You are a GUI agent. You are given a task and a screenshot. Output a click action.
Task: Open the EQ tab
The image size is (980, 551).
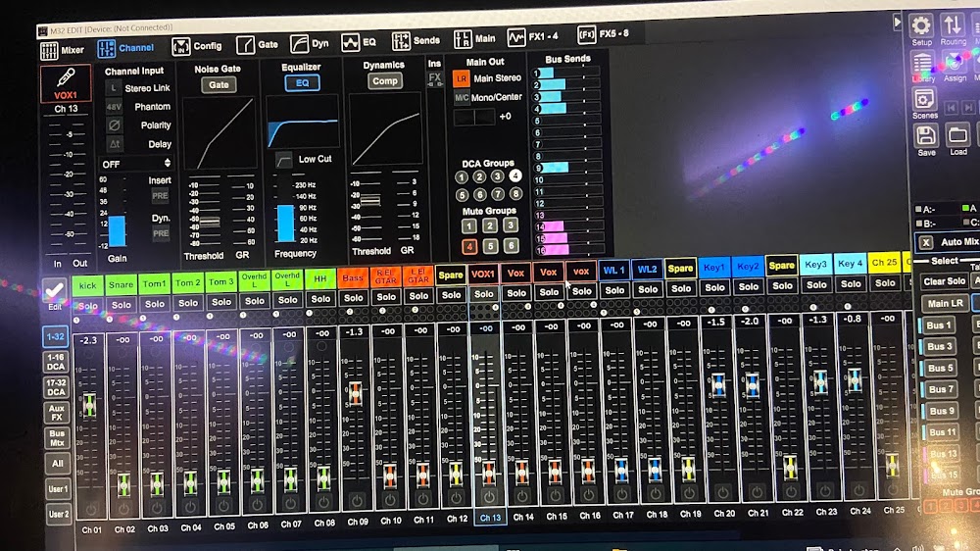(359, 43)
